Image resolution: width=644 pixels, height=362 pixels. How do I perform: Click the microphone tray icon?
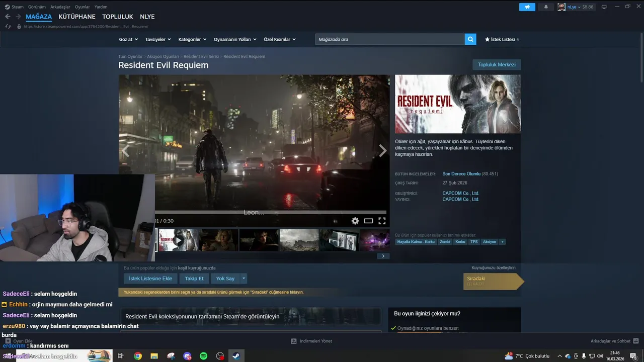pos(584,356)
